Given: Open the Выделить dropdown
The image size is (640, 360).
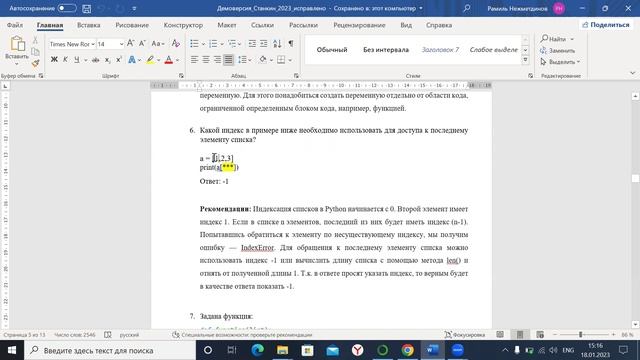Looking at the screenshot, I should point(560,62).
